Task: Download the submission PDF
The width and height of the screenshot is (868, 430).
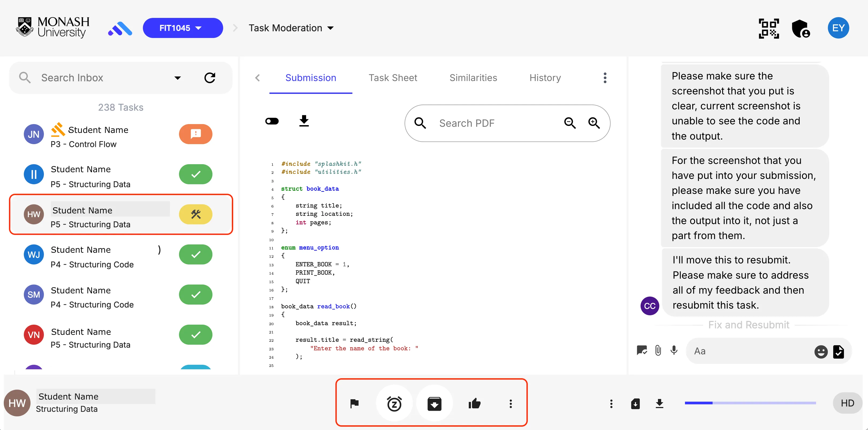Action: [304, 121]
